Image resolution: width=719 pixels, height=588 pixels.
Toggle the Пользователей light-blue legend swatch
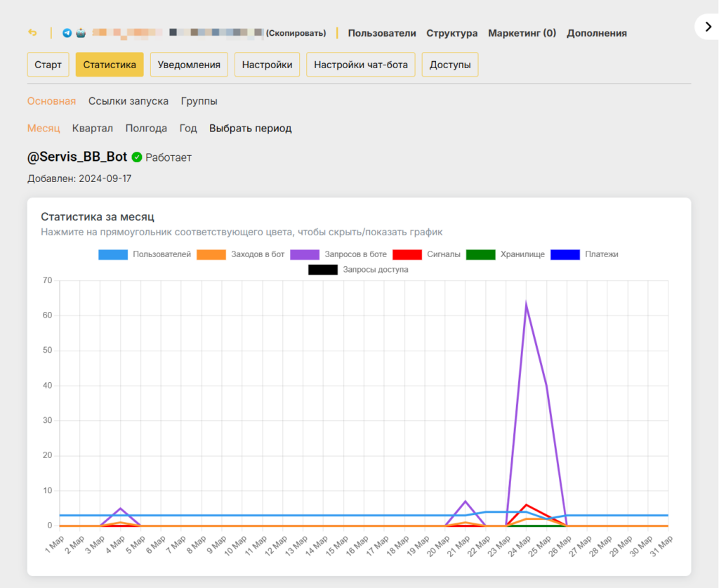point(113,254)
